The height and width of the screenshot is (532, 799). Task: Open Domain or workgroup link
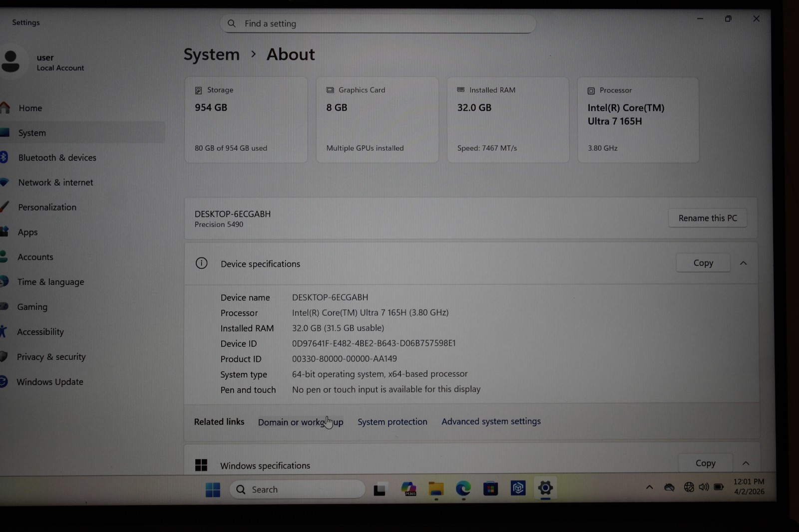click(301, 422)
